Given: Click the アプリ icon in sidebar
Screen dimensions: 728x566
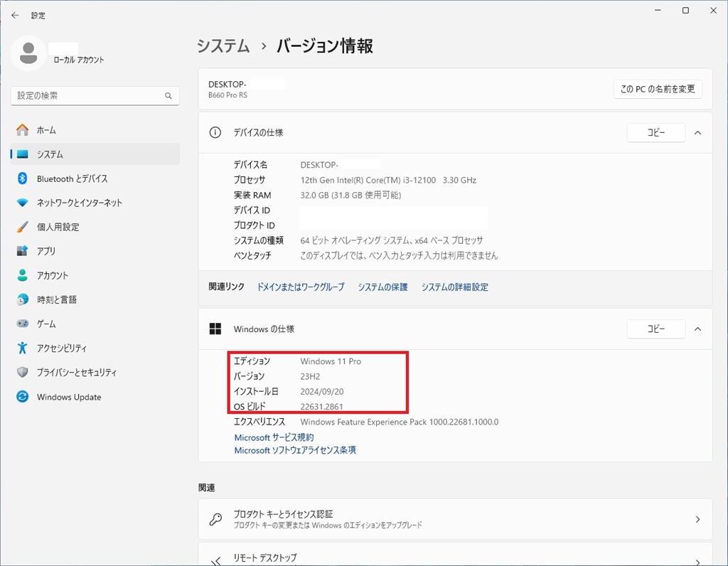Looking at the screenshot, I should (x=23, y=251).
